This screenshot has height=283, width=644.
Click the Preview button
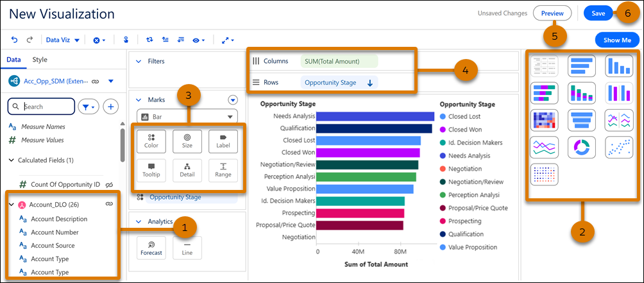coord(552,13)
